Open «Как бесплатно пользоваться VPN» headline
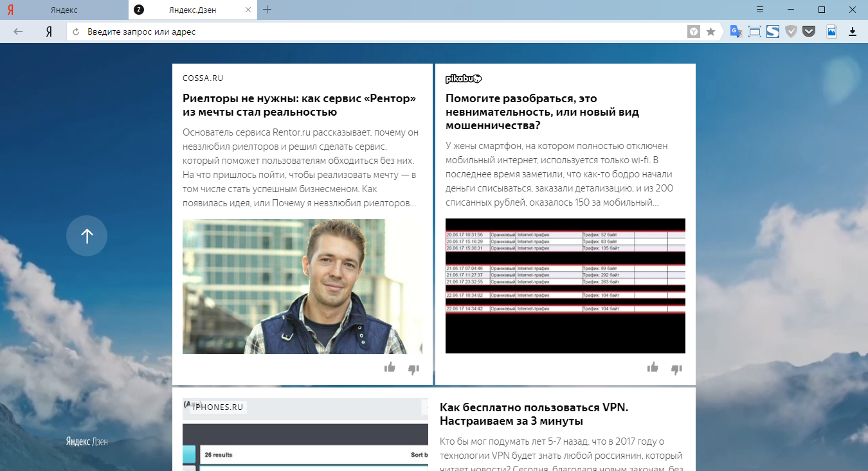The height and width of the screenshot is (471, 868). (534, 414)
